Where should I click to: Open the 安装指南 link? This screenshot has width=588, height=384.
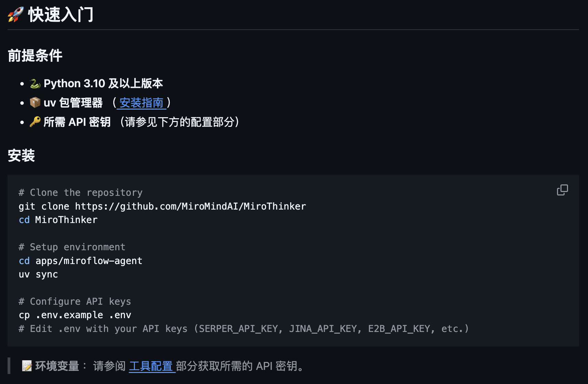[x=142, y=103]
